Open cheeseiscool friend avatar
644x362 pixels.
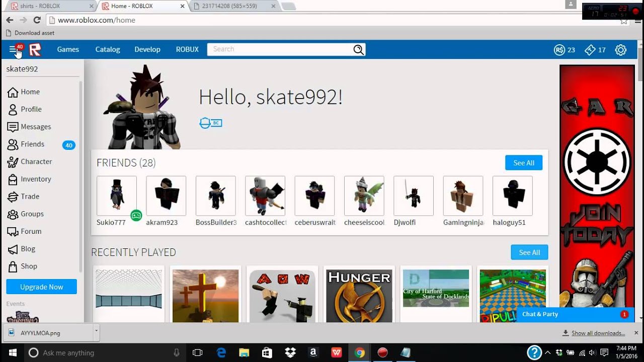tap(364, 196)
